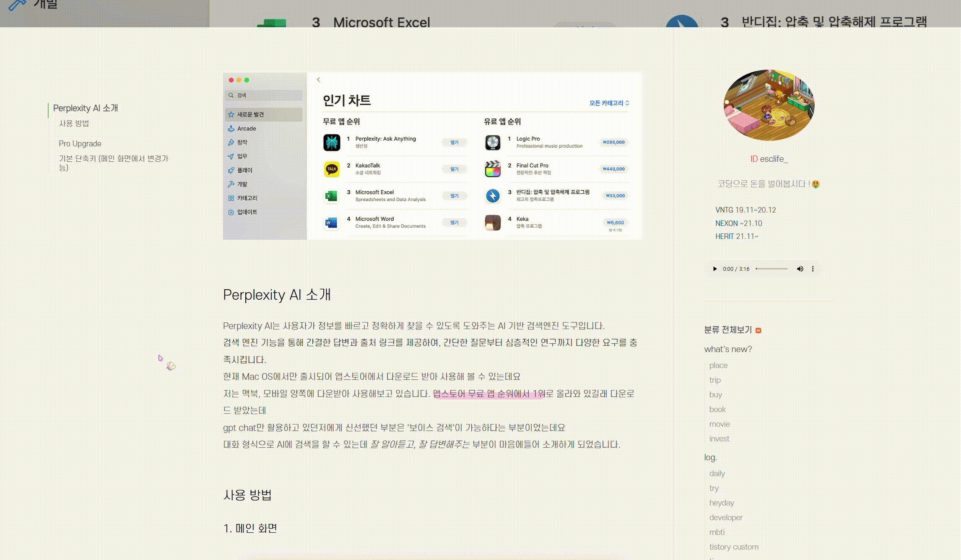
Task: Click the 업무 paper plane icon
Action: (231, 156)
